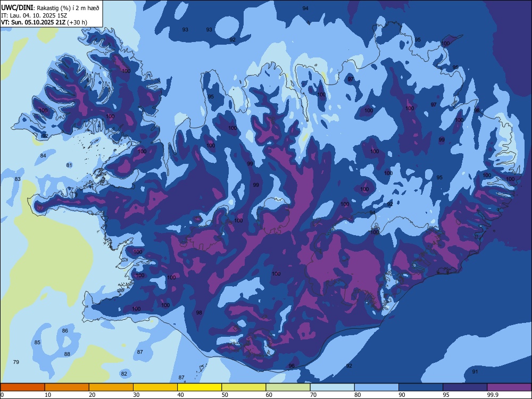Click the bright yellow 40–50 legend swatch
This screenshot has width=532, height=399.
pos(199,387)
